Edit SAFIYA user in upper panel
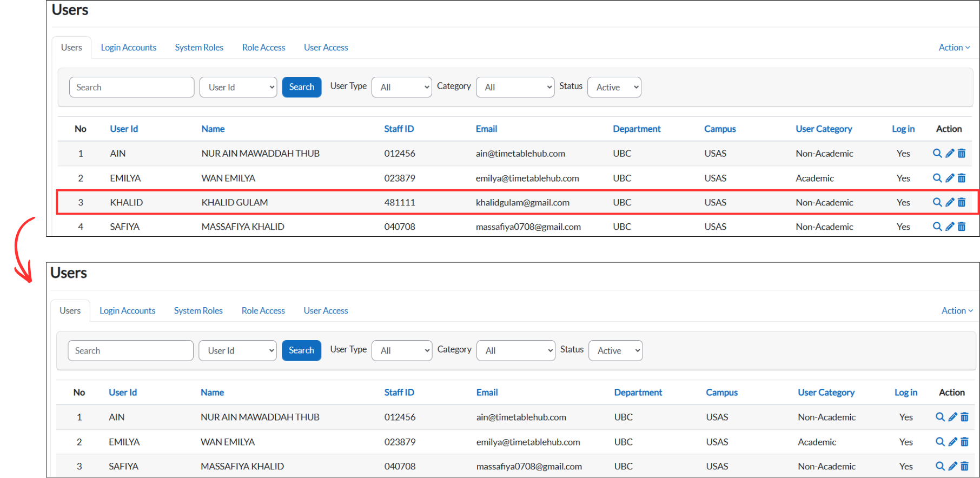This screenshot has height=478, width=980. point(950,227)
